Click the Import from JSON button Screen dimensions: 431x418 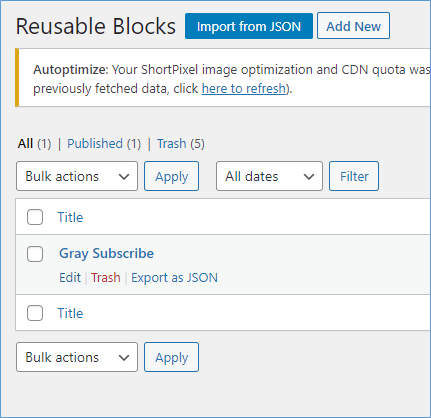[x=249, y=26]
